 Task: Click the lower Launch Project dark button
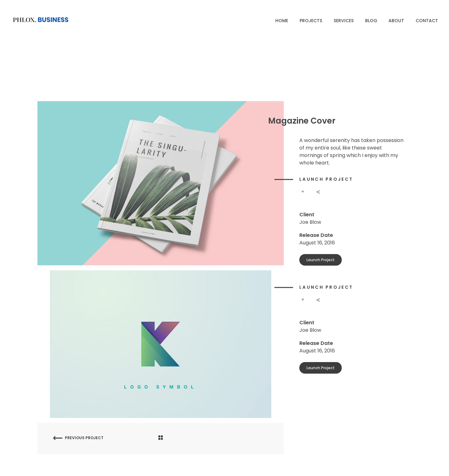pyautogui.click(x=321, y=368)
